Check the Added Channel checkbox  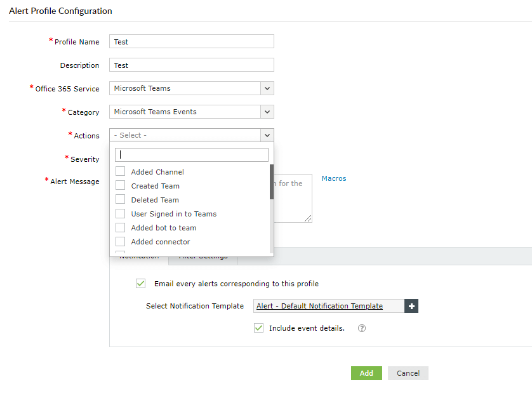(121, 171)
